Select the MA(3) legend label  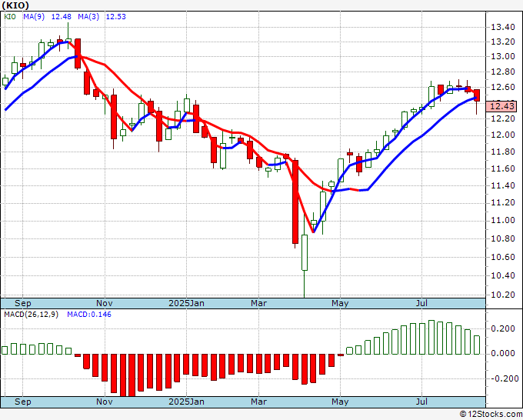pyautogui.click(x=88, y=16)
